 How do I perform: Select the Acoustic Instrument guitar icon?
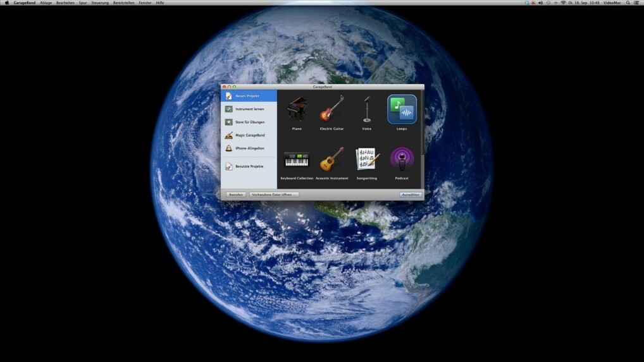(331, 160)
